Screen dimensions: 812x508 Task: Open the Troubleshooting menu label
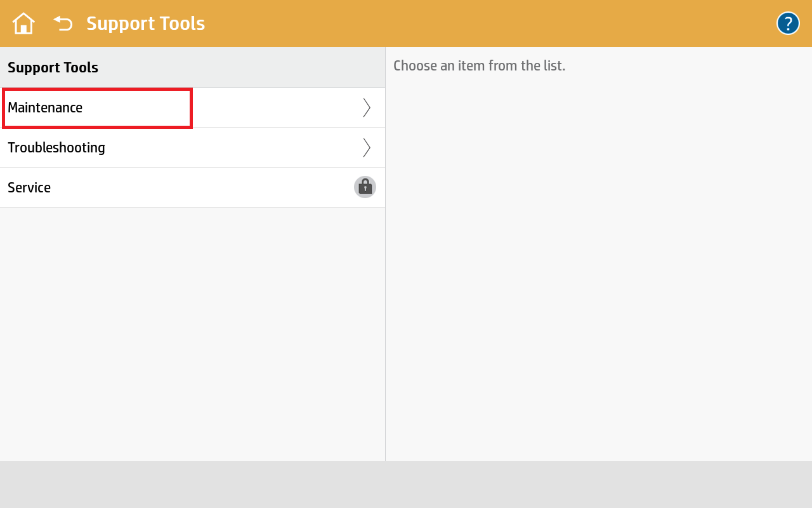[x=56, y=148]
